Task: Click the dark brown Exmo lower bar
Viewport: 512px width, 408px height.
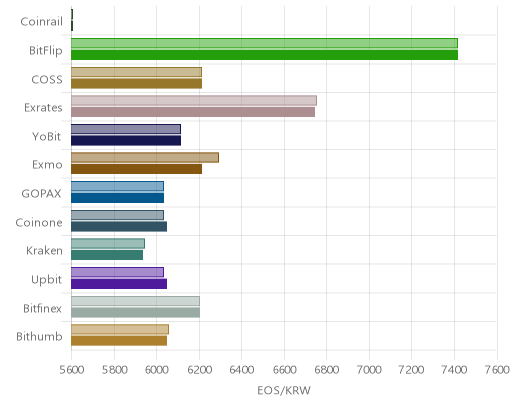Action: click(136, 169)
